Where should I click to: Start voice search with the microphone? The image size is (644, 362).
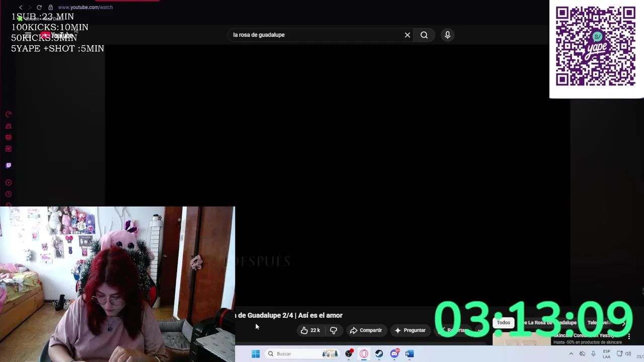447,35
